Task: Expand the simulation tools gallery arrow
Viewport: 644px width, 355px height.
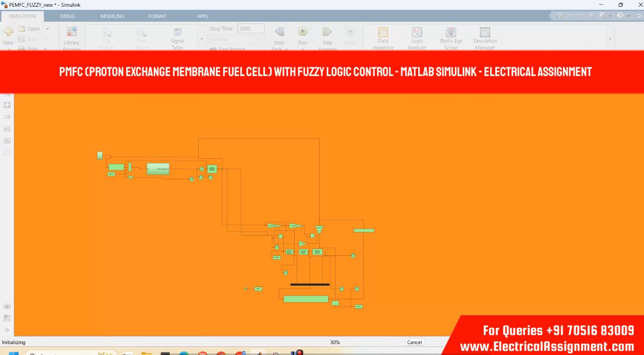Action: tap(610, 39)
